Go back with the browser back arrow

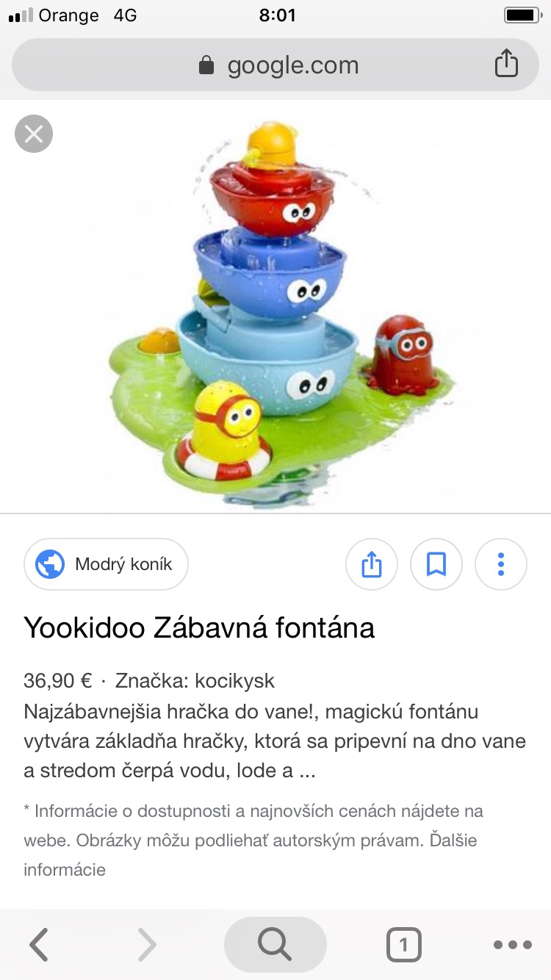(x=39, y=945)
